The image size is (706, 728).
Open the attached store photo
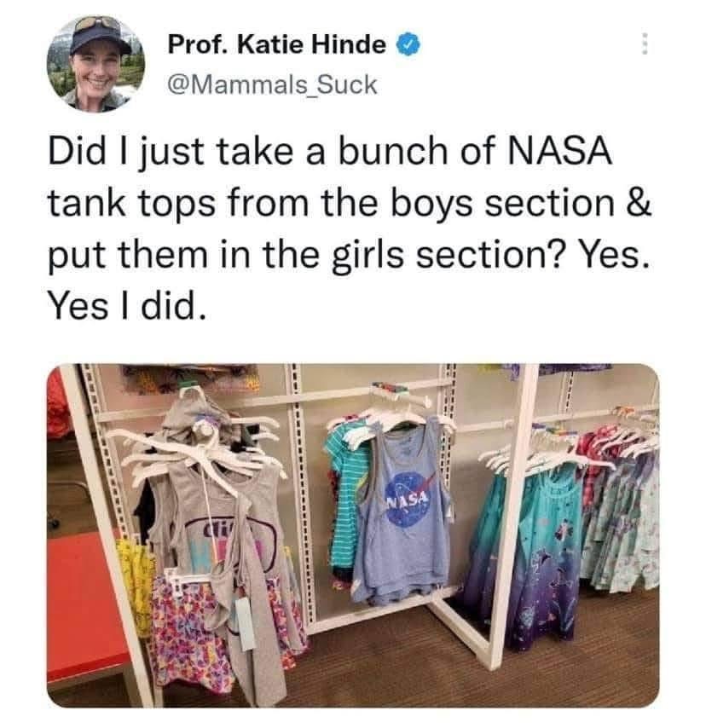[353, 535]
